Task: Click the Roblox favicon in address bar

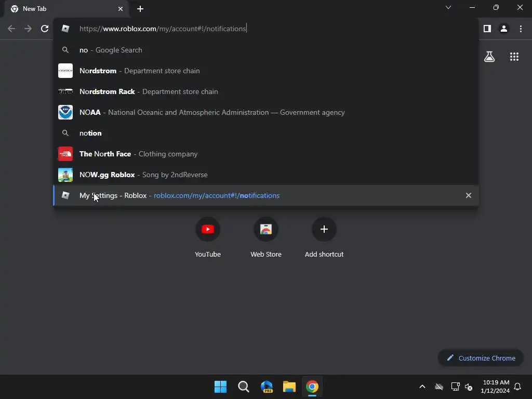Action: (x=65, y=29)
